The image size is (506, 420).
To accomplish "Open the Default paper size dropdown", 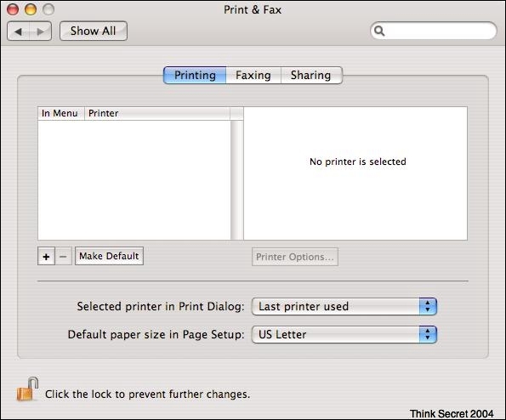I will pos(344,334).
